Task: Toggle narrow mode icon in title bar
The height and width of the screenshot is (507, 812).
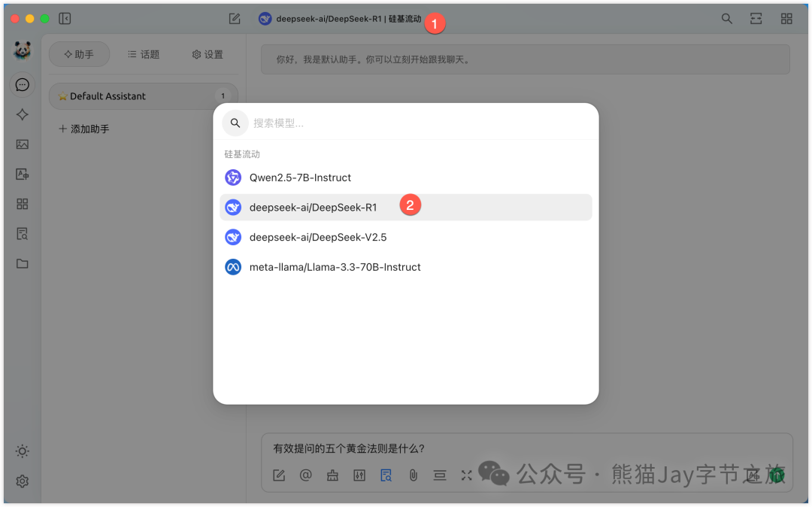Action: pyautogui.click(x=756, y=19)
